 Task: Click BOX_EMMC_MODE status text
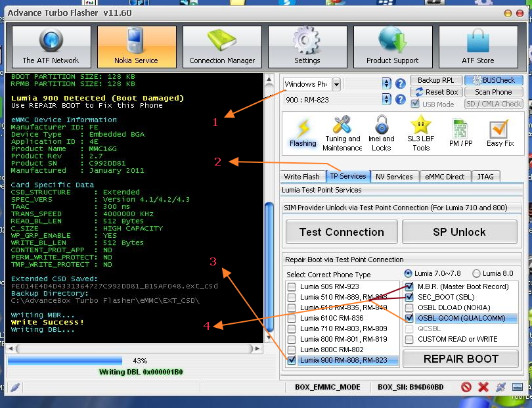pos(328,387)
